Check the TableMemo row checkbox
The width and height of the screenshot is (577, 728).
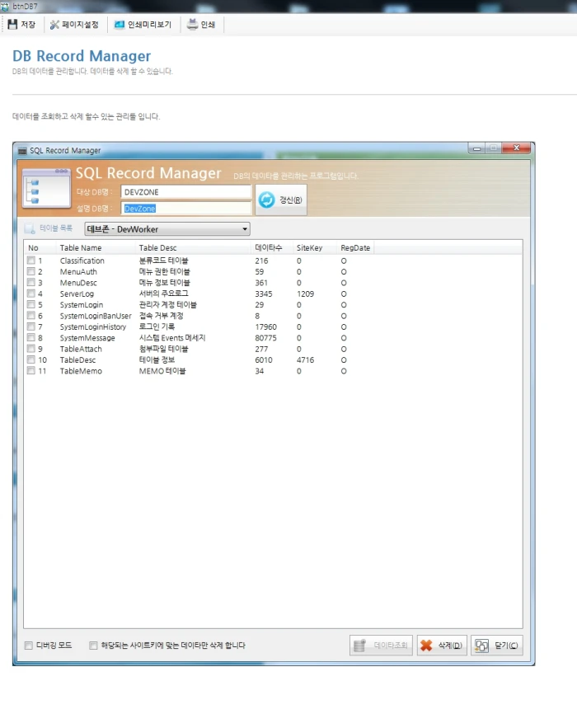30,370
